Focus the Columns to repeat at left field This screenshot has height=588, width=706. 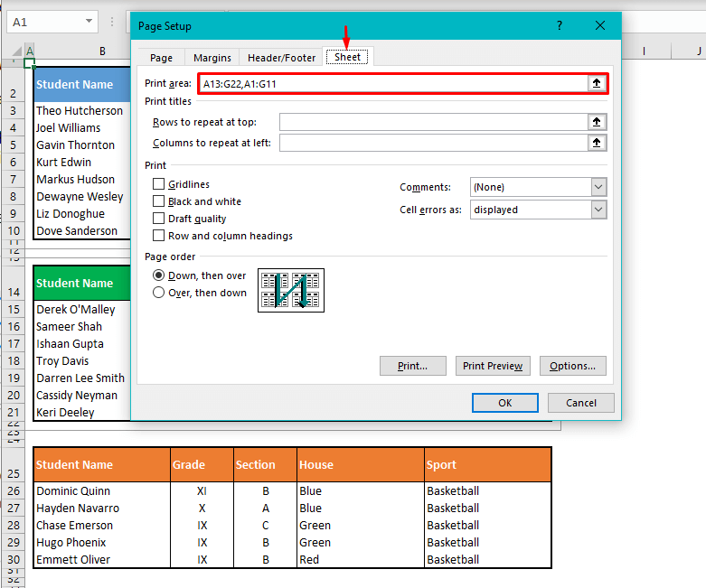[x=434, y=143]
